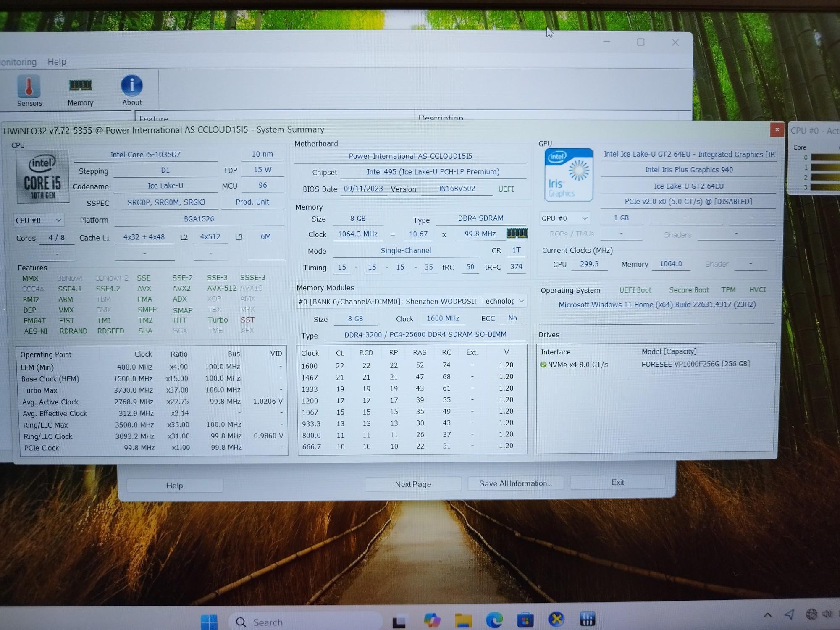
Task: Open the Memory toolbar icon
Action: [80, 92]
